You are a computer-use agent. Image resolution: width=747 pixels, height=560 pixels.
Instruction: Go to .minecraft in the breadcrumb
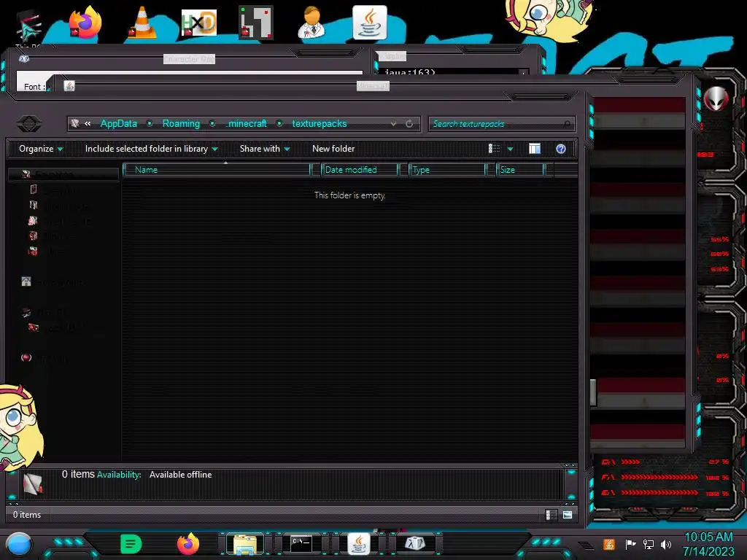click(x=247, y=124)
